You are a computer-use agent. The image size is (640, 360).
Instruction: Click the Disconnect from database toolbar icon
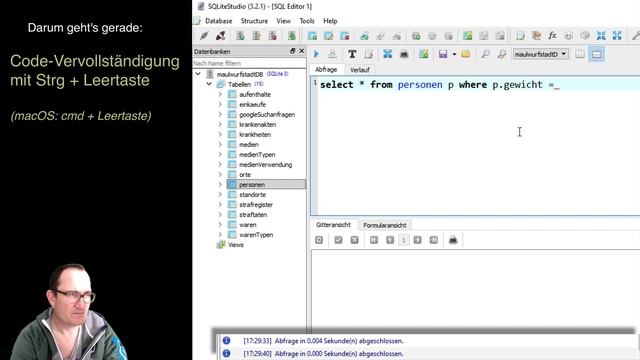[221, 36]
